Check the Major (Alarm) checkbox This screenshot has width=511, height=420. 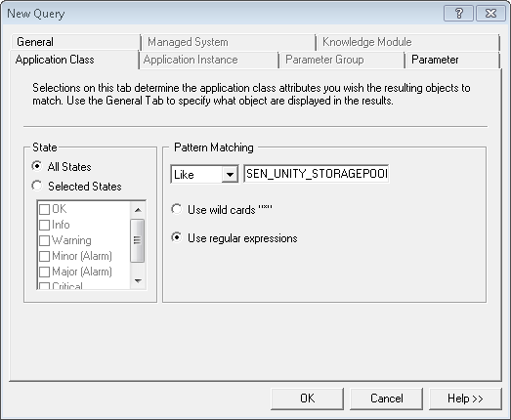(44, 272)
